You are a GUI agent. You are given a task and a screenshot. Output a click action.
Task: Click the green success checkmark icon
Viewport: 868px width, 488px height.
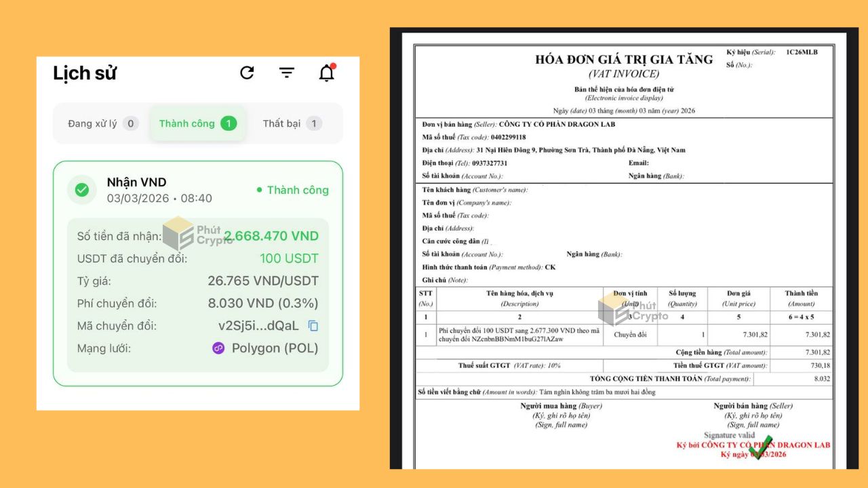tap(81, 190)
